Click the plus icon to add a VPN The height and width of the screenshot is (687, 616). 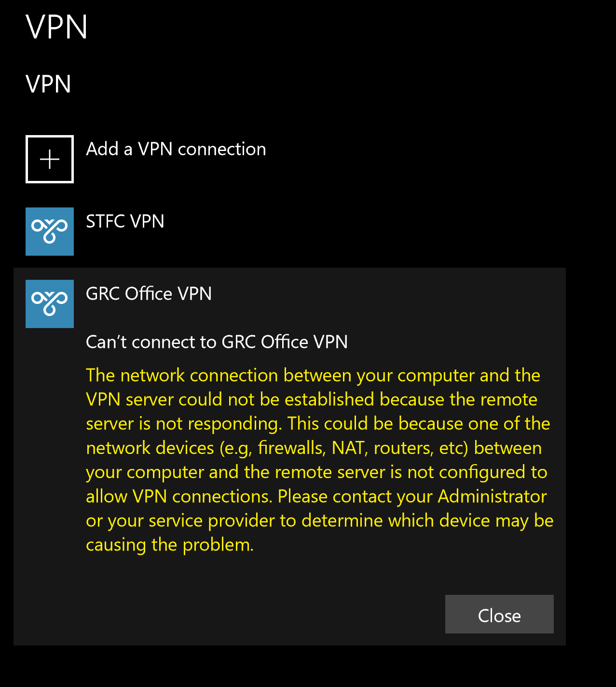tap(49, 159)
